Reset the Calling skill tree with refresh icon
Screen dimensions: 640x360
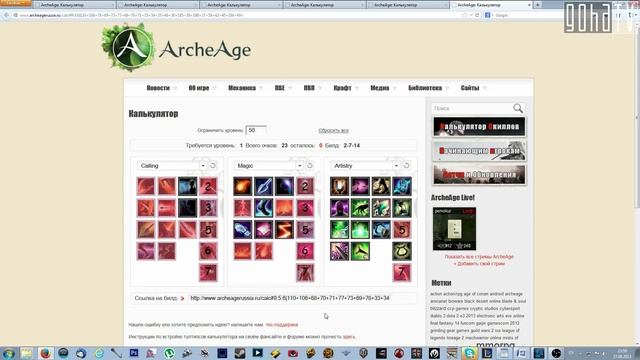click(x=213, y=166)
